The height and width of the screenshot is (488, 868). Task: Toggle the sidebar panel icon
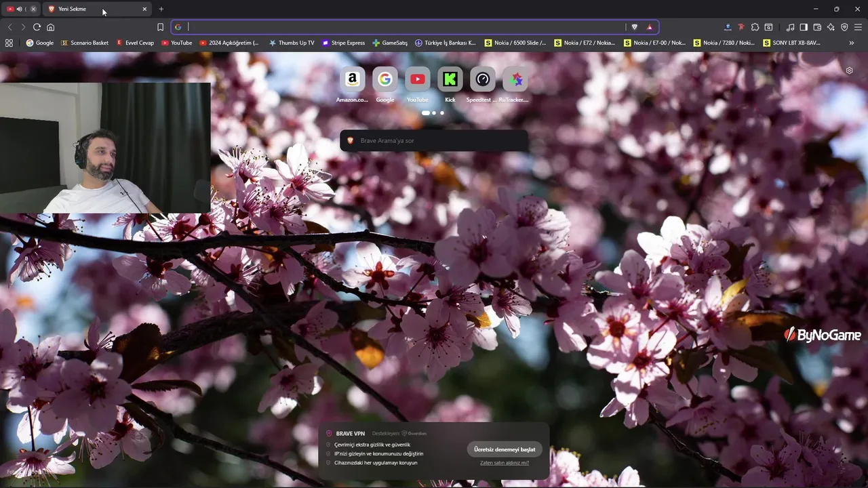click(x=804, y=27)
